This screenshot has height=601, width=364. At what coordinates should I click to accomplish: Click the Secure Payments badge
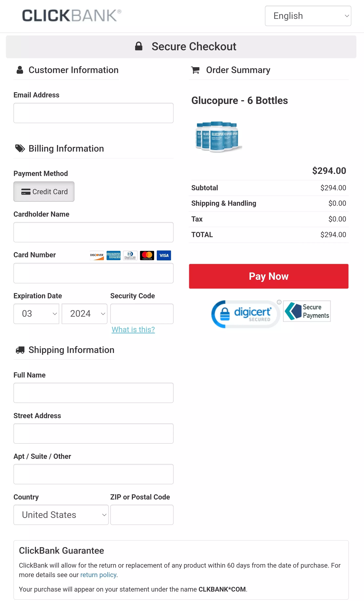tap(307, 311)
